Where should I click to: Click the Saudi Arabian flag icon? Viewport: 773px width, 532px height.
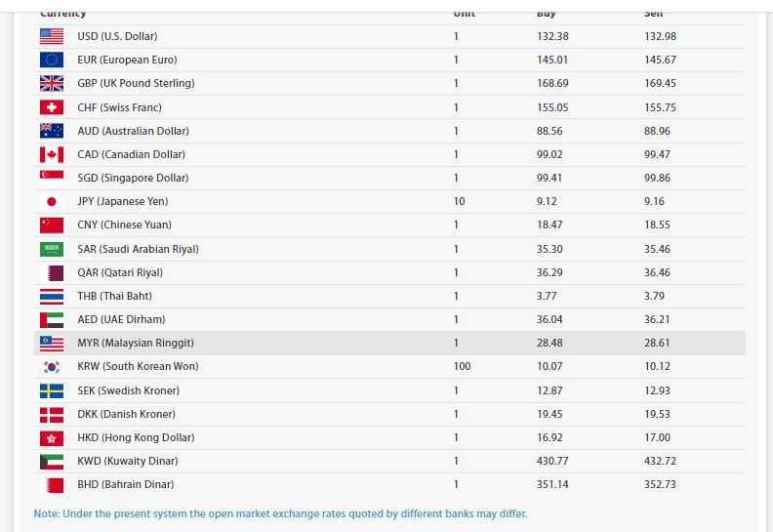[x=52, y=249]
